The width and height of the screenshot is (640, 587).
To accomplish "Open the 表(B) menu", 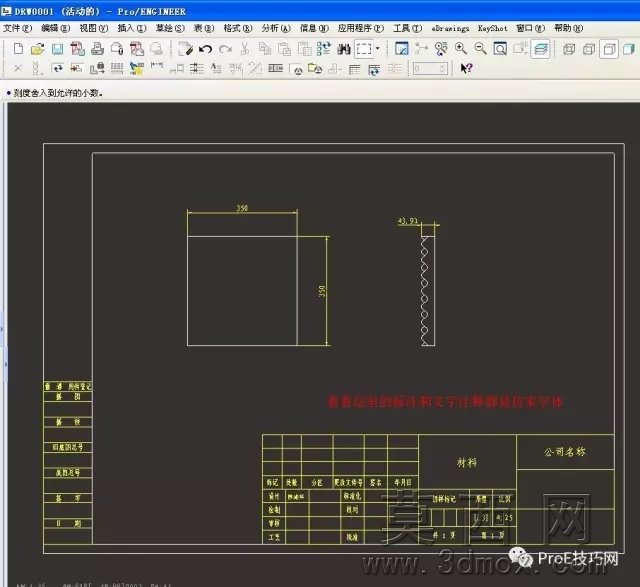I will [x=204, y=28].
